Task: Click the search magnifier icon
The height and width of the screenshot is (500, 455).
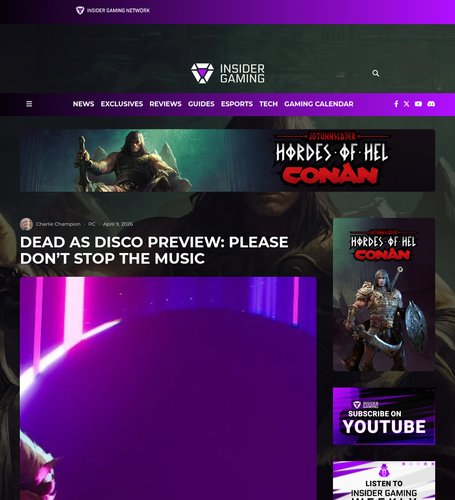Action: 376,73
